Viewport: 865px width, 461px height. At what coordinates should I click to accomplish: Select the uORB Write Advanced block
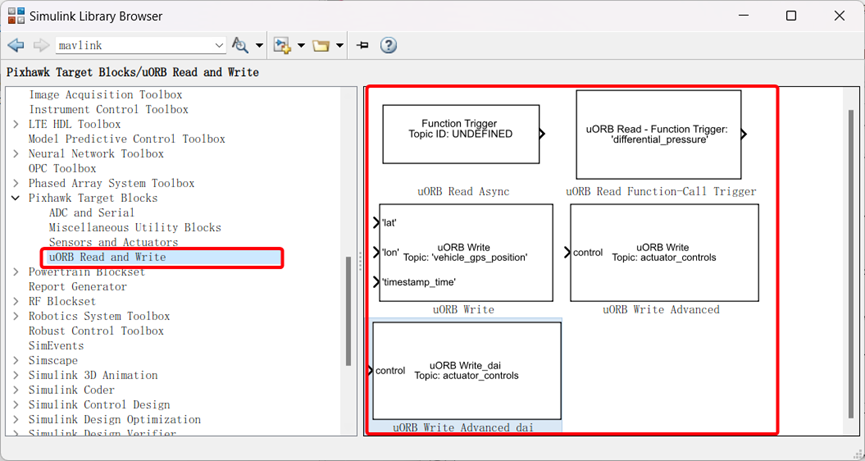pos(663,253)
